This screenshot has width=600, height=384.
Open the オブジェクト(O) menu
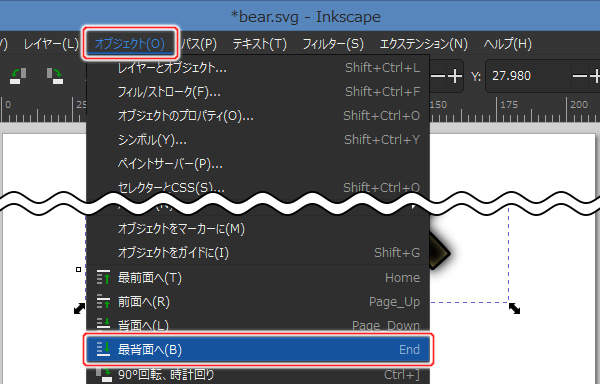(130, 44)
